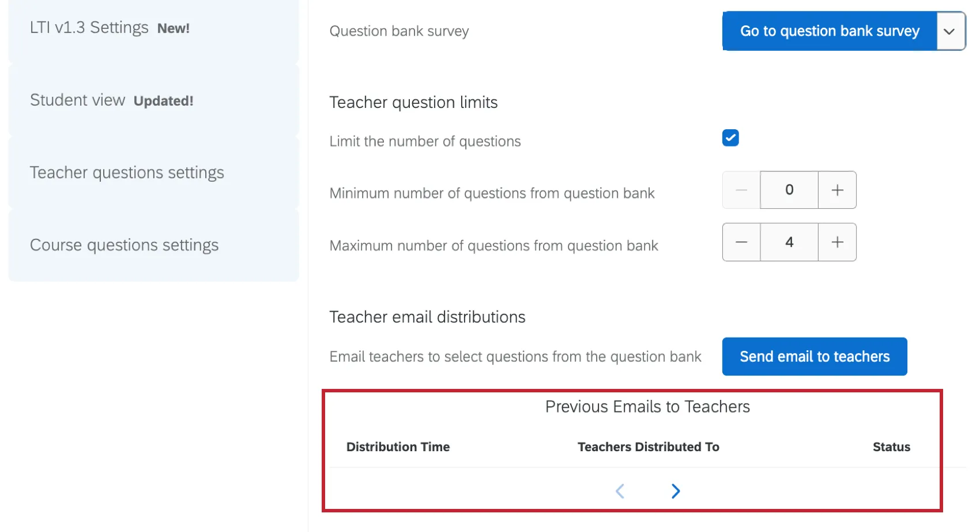Click Go to question bank survey

(829, 31)
